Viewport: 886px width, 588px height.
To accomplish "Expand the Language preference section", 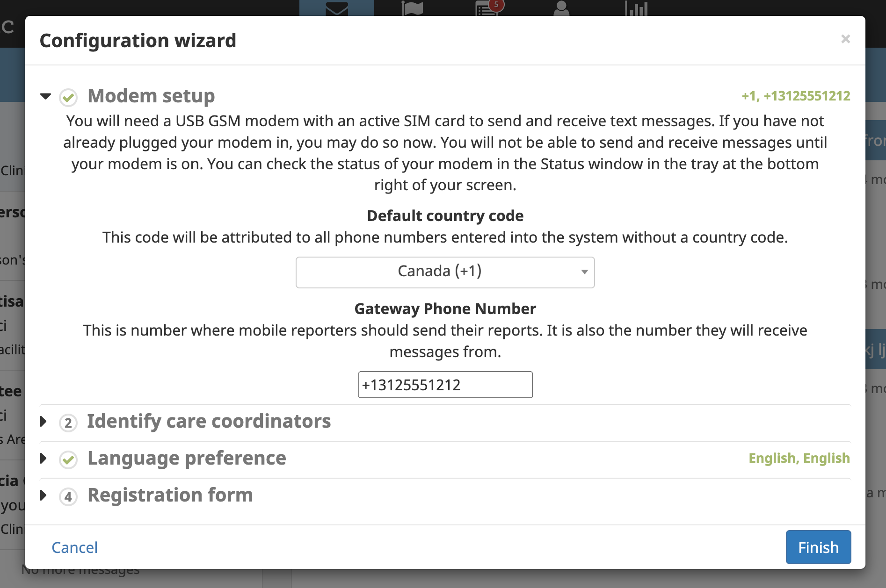I will tap(44, 459).
